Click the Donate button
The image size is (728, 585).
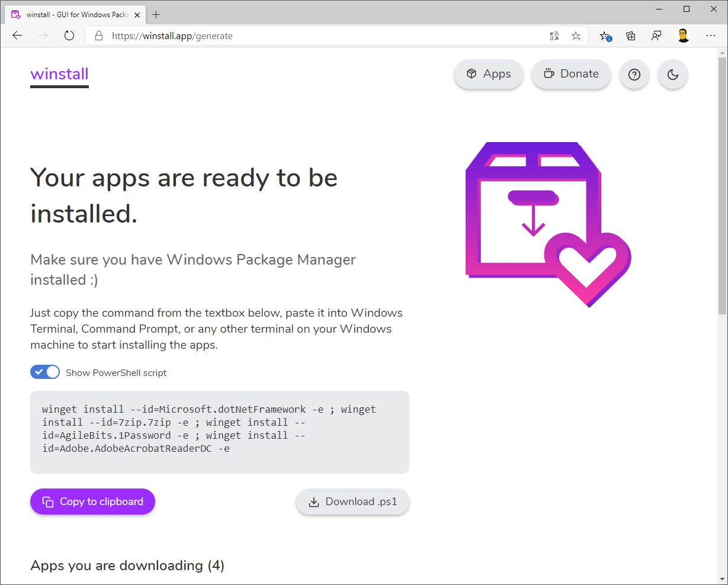point(571,74)
